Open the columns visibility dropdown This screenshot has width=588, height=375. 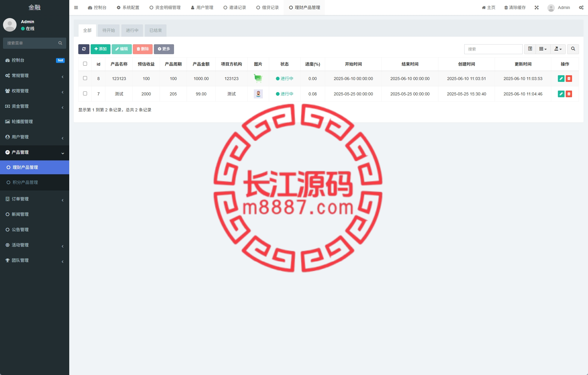tap(543, 49)
